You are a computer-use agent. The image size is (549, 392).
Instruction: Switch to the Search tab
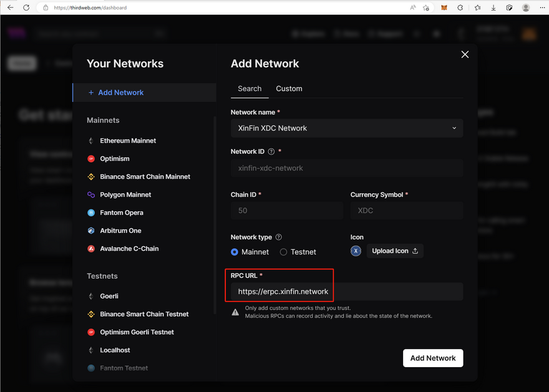(x=250, y=88)
